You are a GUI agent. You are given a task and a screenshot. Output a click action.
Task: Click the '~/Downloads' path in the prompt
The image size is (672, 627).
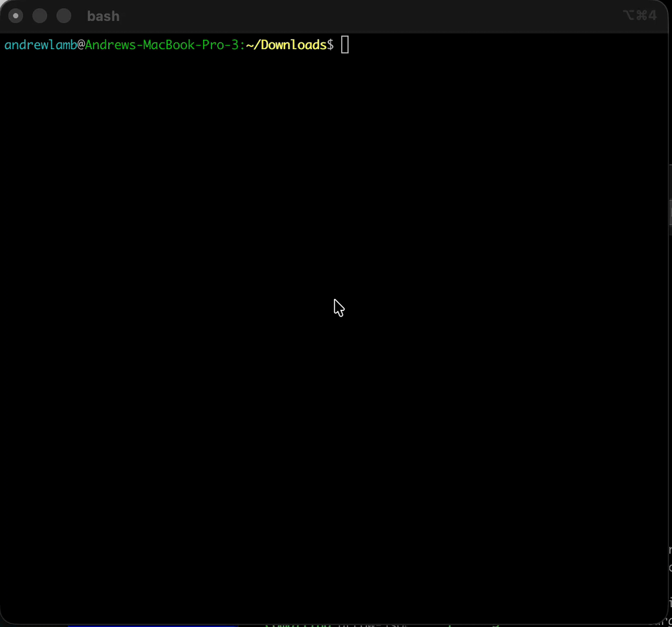point(287,45)
